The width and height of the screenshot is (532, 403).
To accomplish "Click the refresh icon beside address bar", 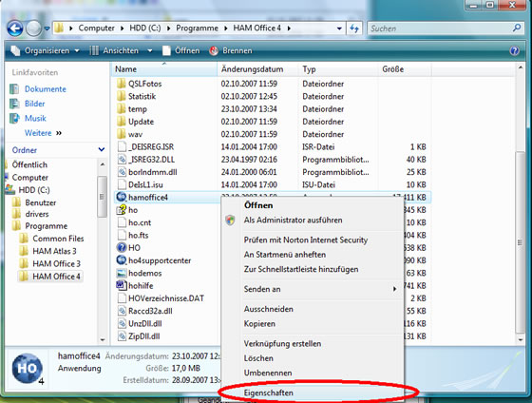I will [354, 29].
